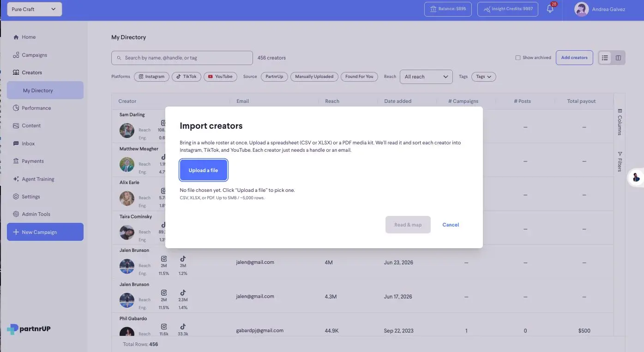Click TikTok icon in Jalen Brunson 4.3M row
644x352 pixels.
click(x=183, y=292)
